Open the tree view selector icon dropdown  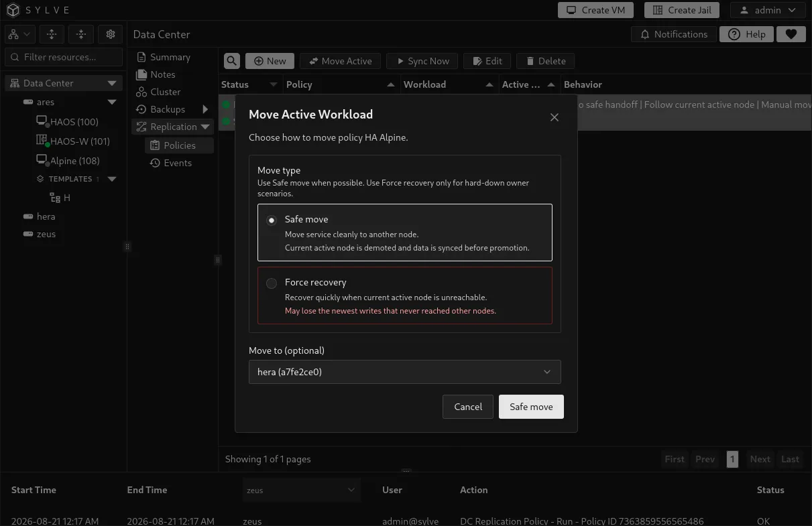point(19,34)
